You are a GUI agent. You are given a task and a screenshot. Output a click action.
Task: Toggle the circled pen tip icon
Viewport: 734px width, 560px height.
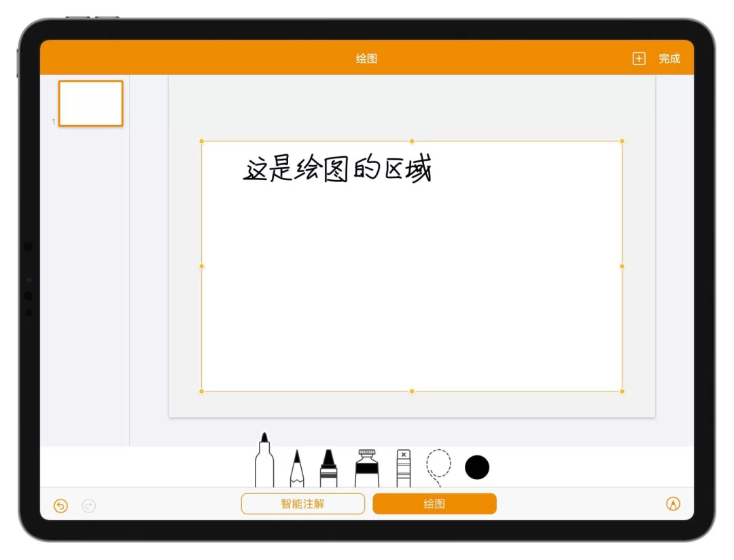(x=673, y=504)
